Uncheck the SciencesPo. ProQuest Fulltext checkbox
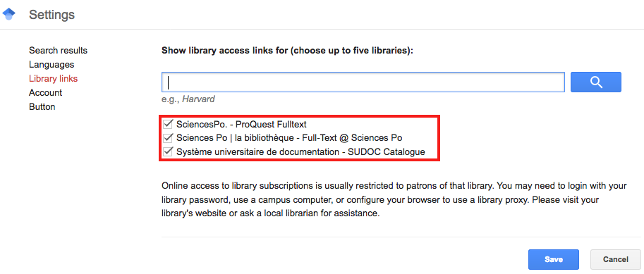This screenshot has height=274, width=644. click(168, 124)
